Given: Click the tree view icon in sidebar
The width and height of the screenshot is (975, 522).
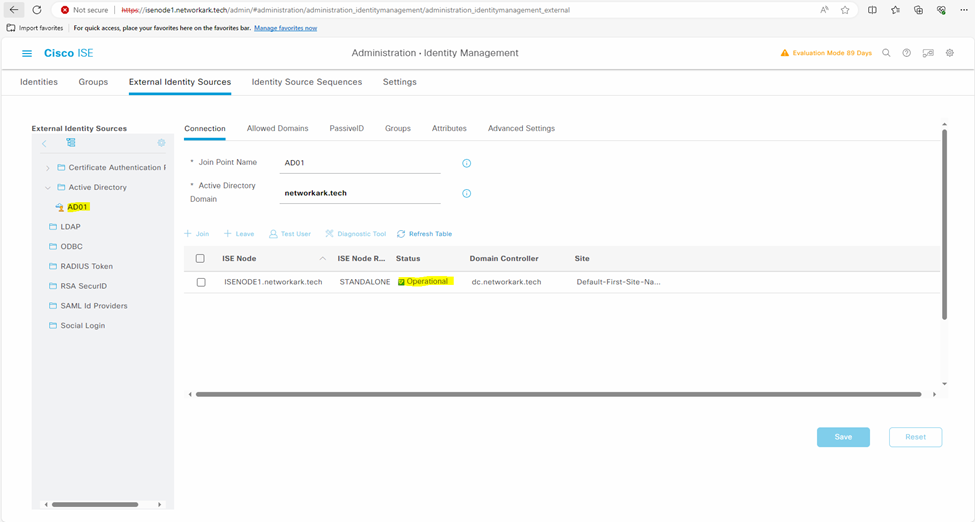Looking at the screenshot, I should tap(71, 143).
